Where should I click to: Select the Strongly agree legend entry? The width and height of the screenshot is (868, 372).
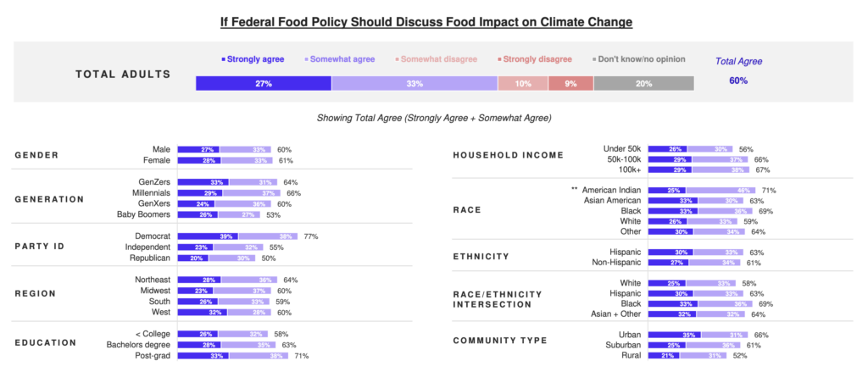[x=253, y=59]
